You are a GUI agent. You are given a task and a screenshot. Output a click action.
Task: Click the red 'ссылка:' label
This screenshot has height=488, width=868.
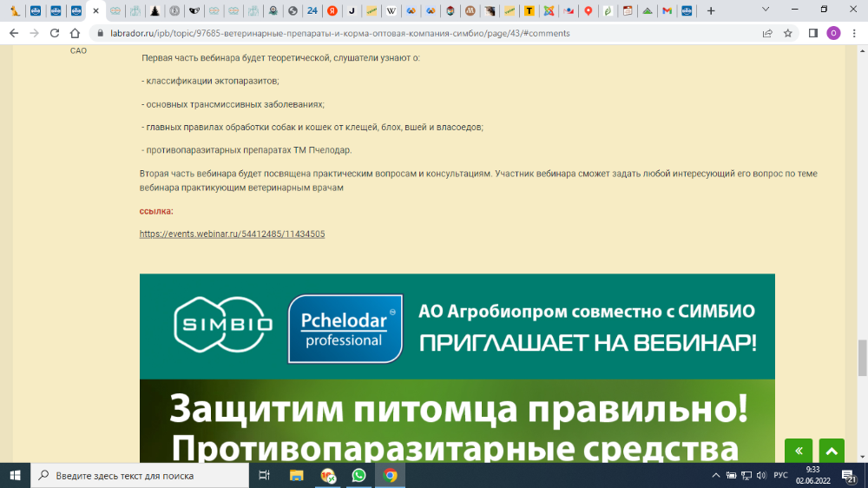156,211
